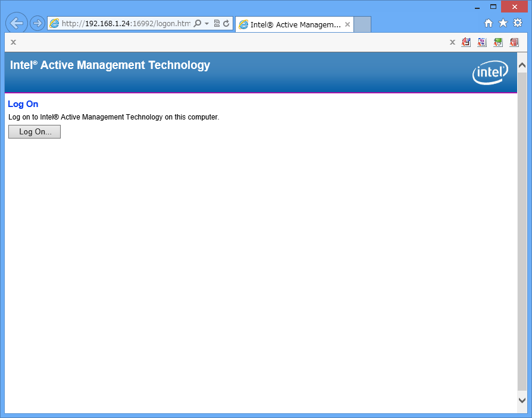The height and width of the screenshot is (418, 532).
Task: Click the red book toolbar icon
Action: [514, 42]
